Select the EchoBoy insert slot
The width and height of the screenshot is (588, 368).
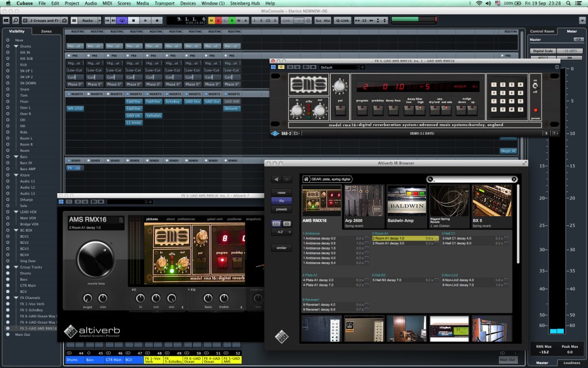(x=172, y=101)
